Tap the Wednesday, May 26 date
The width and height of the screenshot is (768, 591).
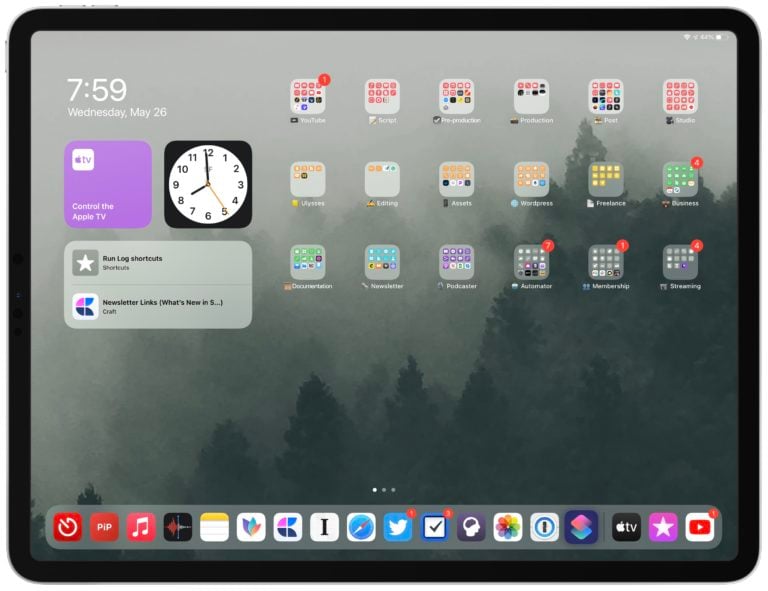point(117,112)
